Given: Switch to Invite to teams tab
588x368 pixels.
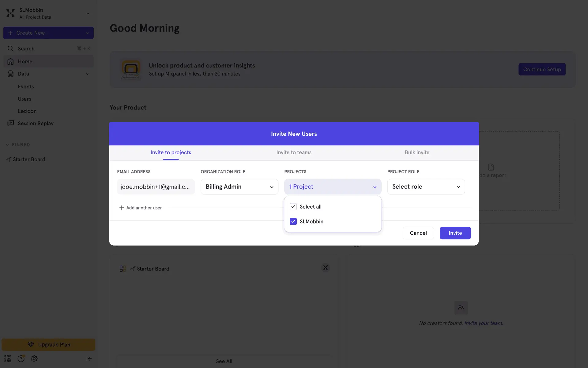Looking at the screenshot, I should [294, 152].
